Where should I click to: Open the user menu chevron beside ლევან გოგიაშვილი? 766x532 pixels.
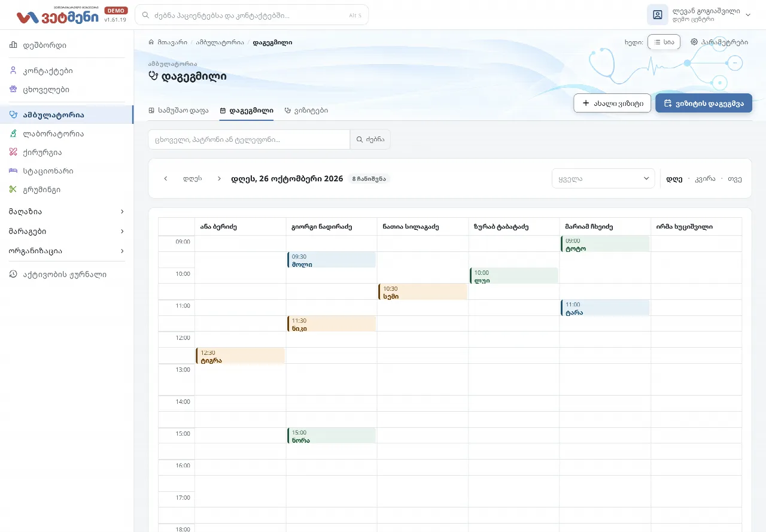point(747,15)
